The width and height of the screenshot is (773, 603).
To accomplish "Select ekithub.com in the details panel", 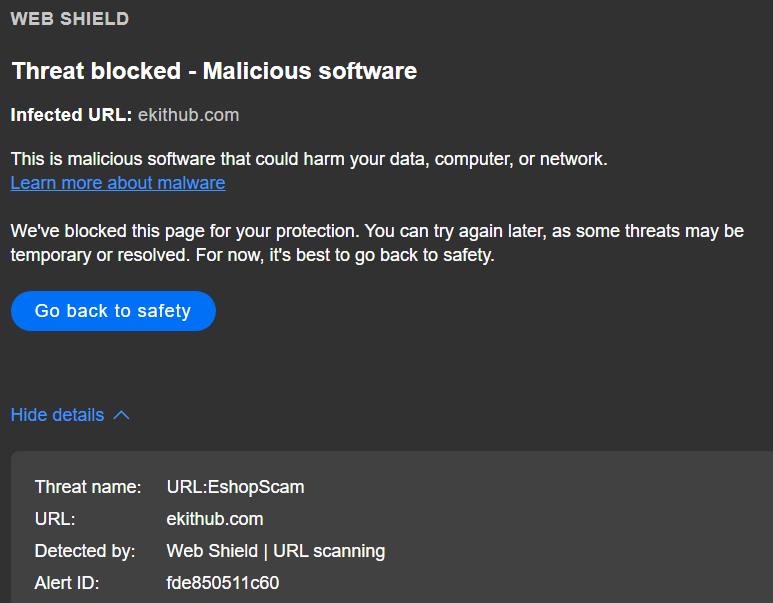I will pos(215,519).
